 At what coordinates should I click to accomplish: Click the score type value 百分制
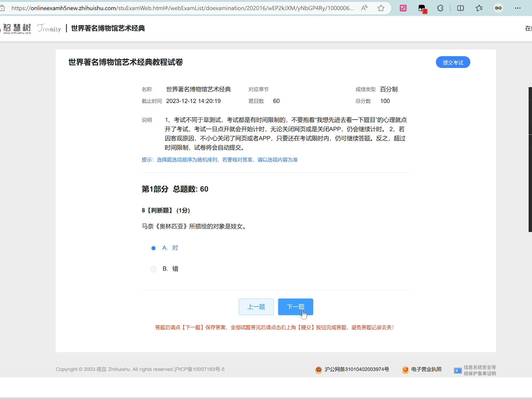(x=389, y=89)
